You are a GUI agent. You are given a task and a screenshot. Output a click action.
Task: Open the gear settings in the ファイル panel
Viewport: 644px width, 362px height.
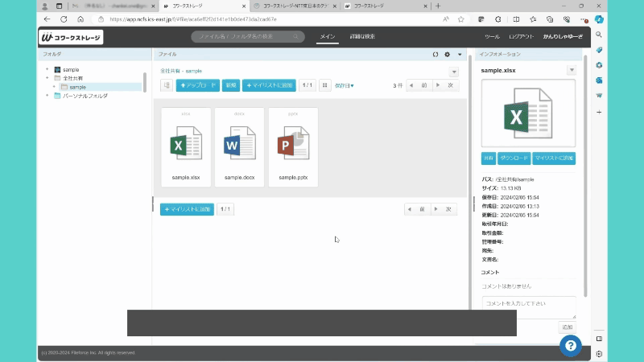pyautogui.click(x=448, y=55)
